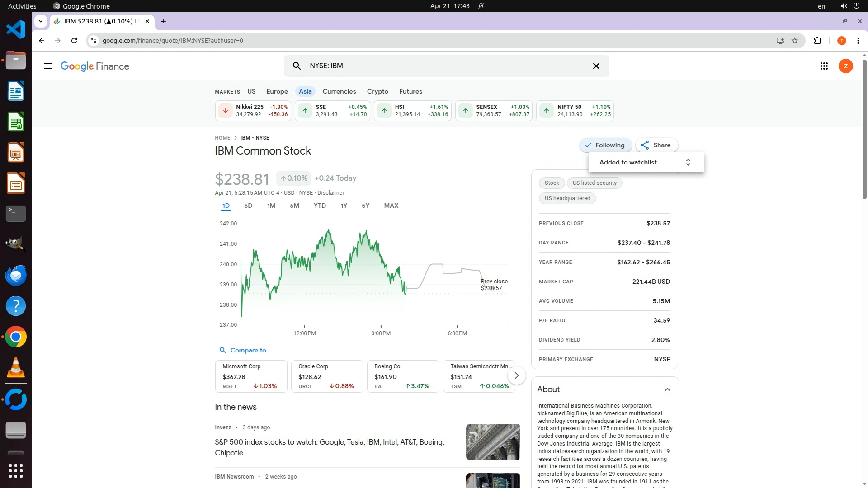868x488 pixels.
Task: Open the Google Finance hamburger menu
Action: point(47,66)
